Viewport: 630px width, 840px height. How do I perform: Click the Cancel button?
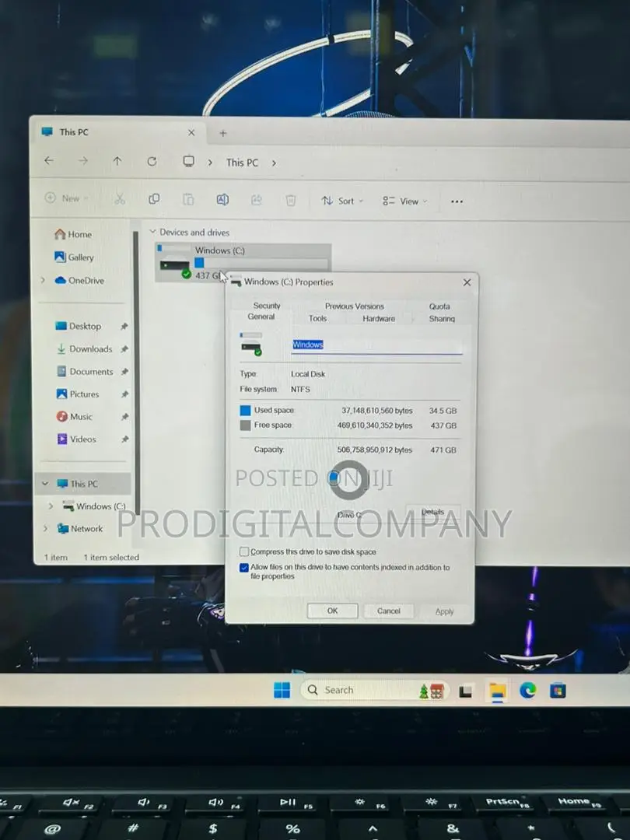pyautogui.click(x=388, y=611)
